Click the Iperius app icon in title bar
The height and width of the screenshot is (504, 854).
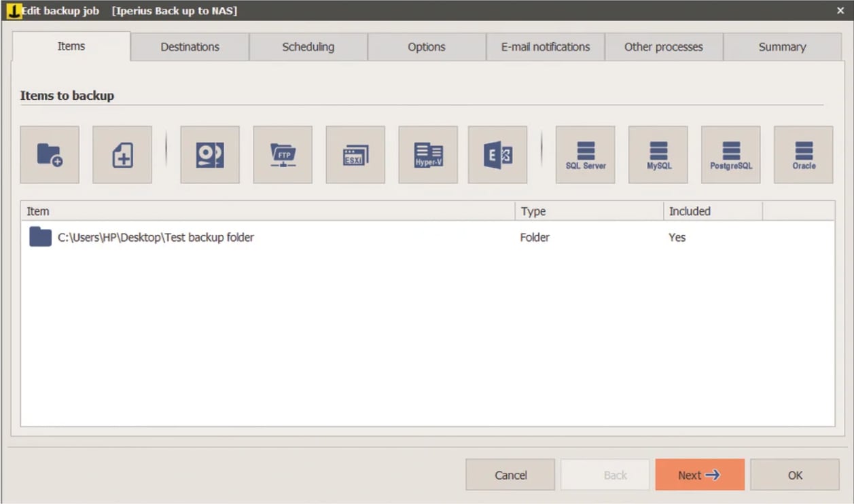coord(14,10)
